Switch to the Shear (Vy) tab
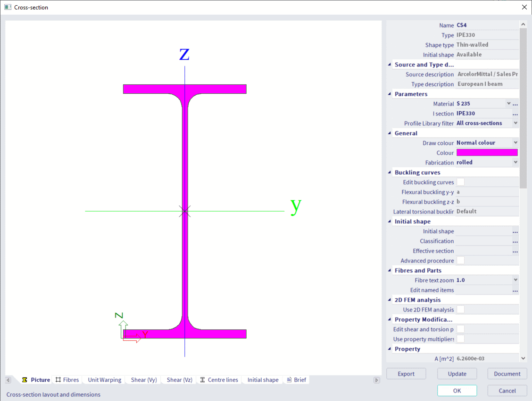Image resolution: width=532 pixels, height=401 pixels. click(x=143, y=379)
